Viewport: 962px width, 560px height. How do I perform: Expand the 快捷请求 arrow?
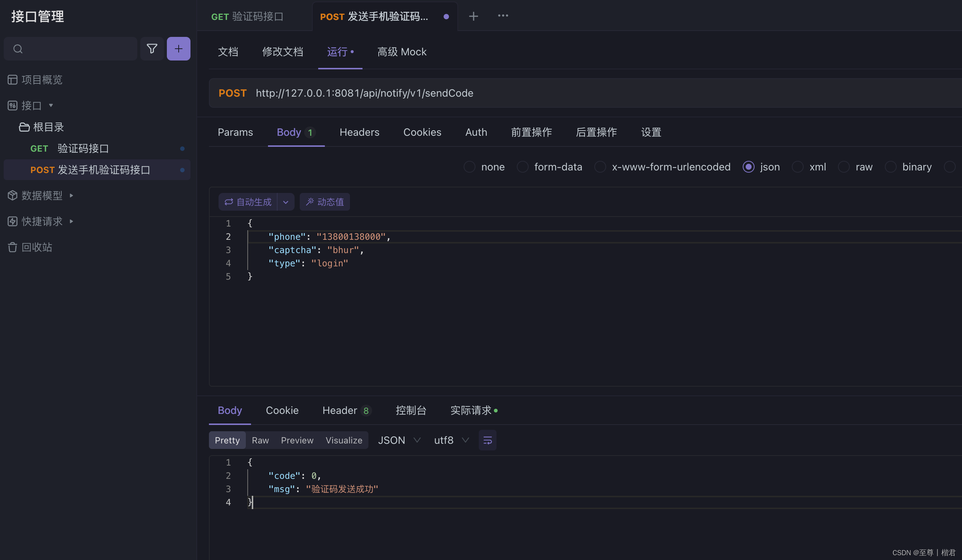coord(71,221)
